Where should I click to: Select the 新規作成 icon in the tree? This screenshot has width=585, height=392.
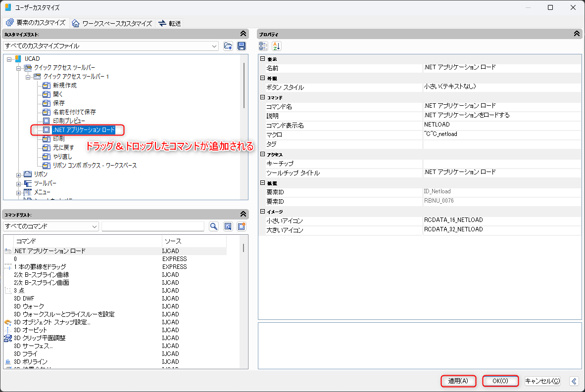pyautogui.click(x=46, y=86)
